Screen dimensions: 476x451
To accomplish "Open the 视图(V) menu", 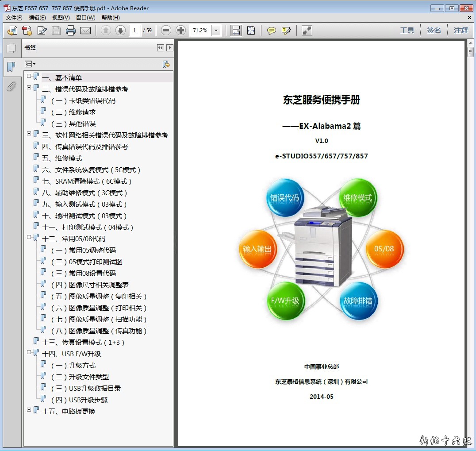I will tap(61, 18).
